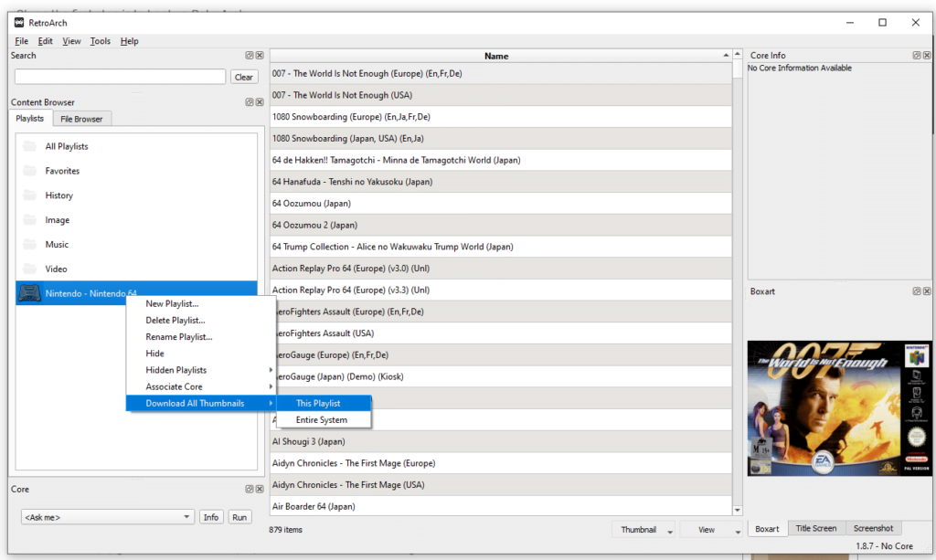Open the Core selection combo box
Viewport: 936px width, 560px height.
[108, 517]
